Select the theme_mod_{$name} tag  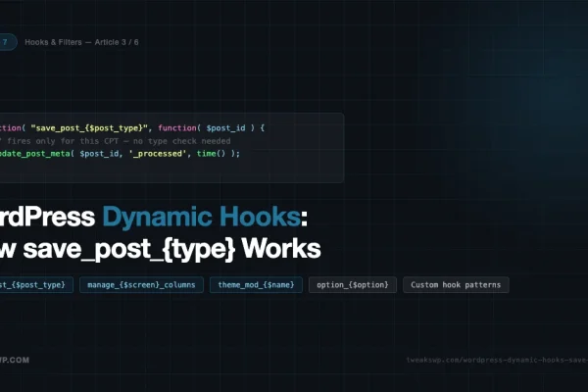256,285
